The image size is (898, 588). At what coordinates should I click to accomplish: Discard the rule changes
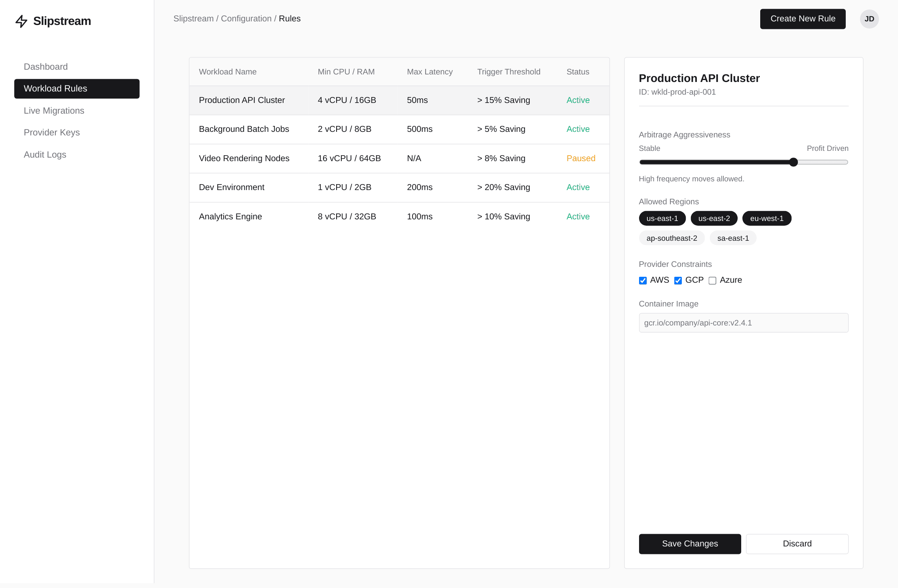797,544
